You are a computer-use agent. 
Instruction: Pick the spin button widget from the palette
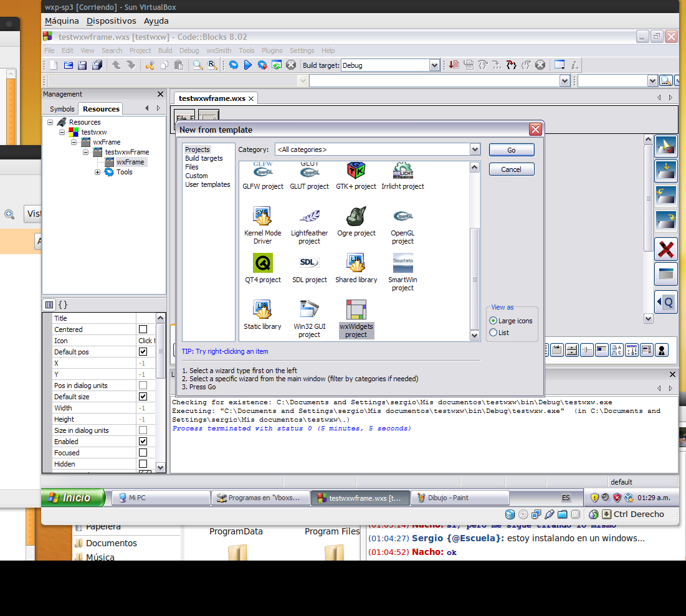[x=571, y=349]
